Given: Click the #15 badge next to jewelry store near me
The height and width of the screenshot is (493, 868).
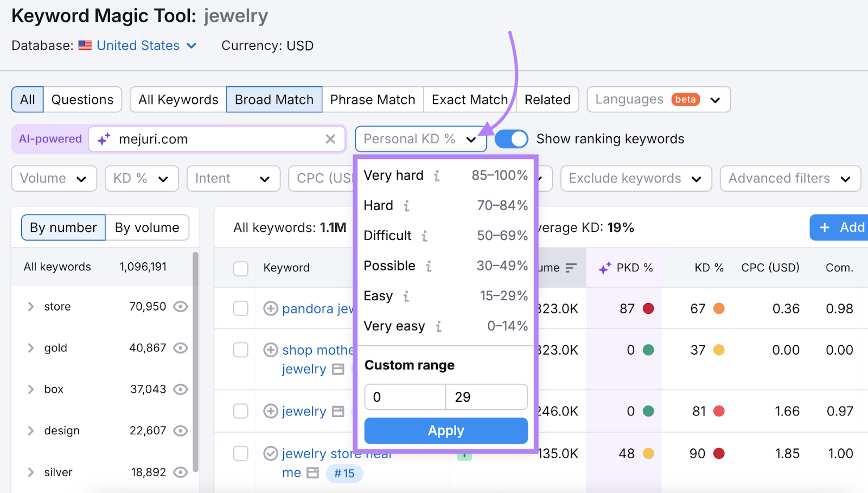Looking at the screenshot, I should (344, 473).
